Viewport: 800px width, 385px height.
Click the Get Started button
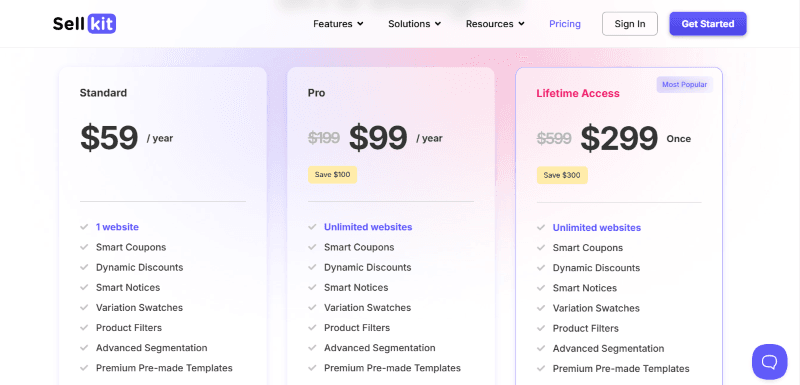[708, 24]
